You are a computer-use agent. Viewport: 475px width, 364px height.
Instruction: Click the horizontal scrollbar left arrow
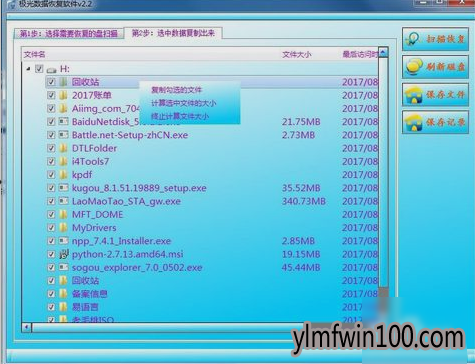(x=27, y=327)
